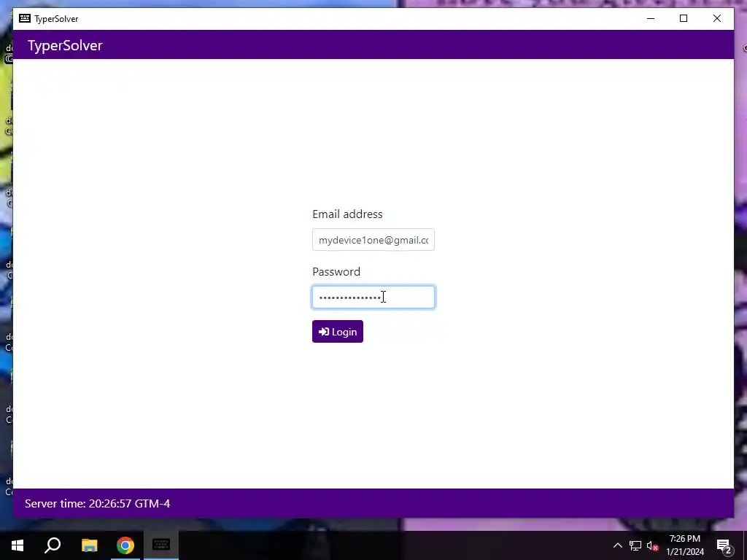Click the TyperSolver keyboard icon in title bar

(x=25, y=18)
